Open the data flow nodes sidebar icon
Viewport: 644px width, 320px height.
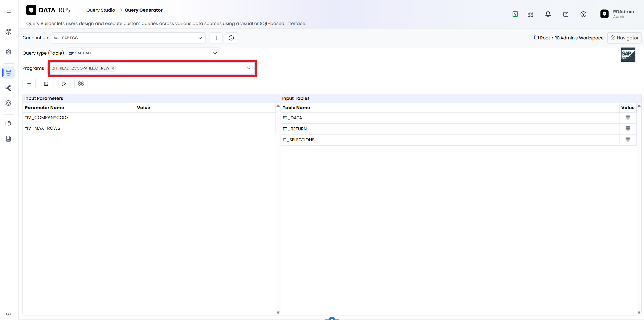[x=9, y=88]
